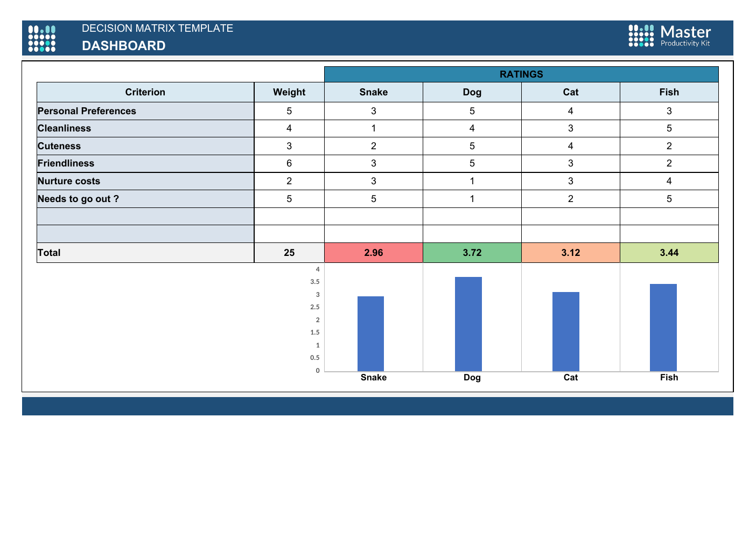756x535 pixels.
Task: Click the Nurture costs criterion cell
Action: 145,181
